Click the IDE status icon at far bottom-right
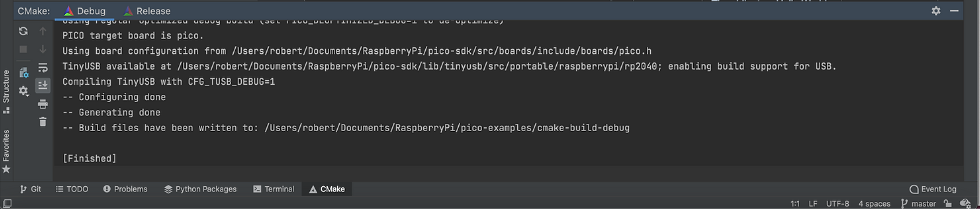 (x=965, y=204)
